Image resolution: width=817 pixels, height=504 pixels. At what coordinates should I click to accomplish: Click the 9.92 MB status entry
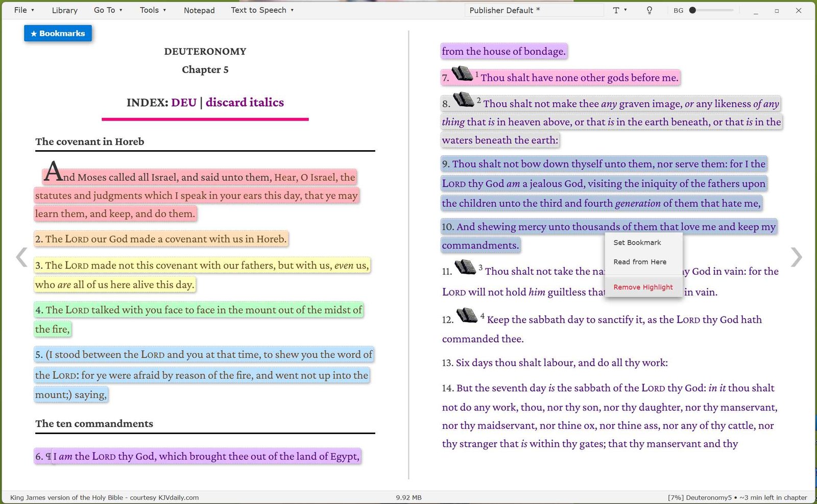408,497
